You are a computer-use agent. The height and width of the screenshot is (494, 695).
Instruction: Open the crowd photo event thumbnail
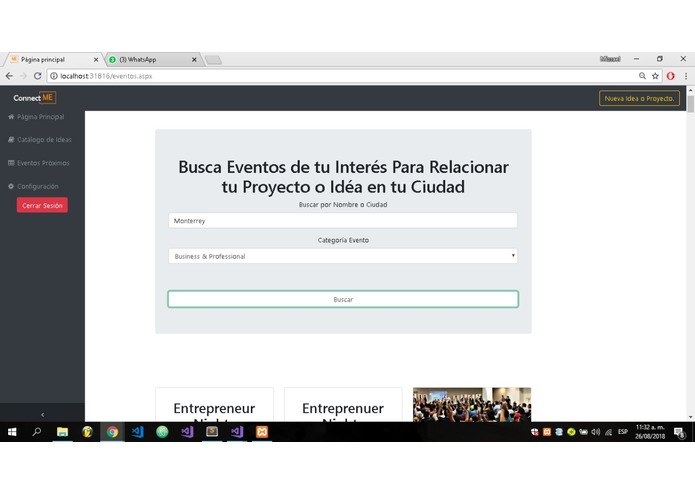coord(472,405)
